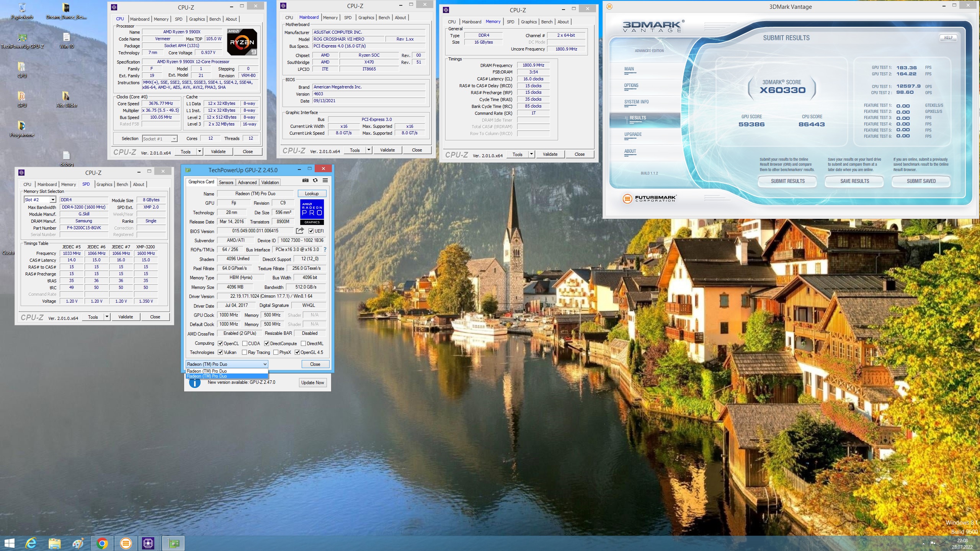The height and width of the screenshot is (551, 980).
Task: Open OPTIONS in 3DMark Vantage sidebar
Action: pyautogui.click(x=631, y=86)
